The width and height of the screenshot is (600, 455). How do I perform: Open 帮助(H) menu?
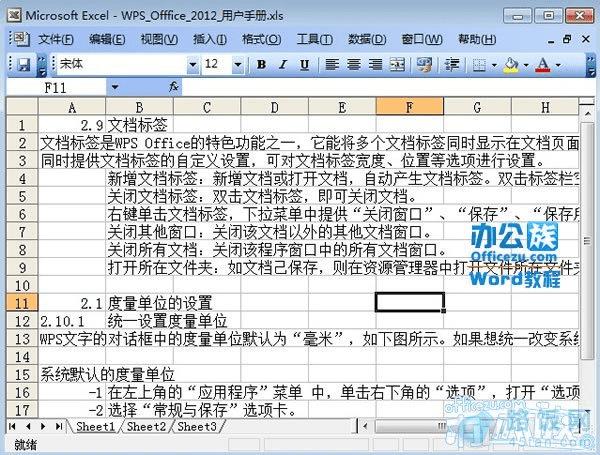click(477, 39)
